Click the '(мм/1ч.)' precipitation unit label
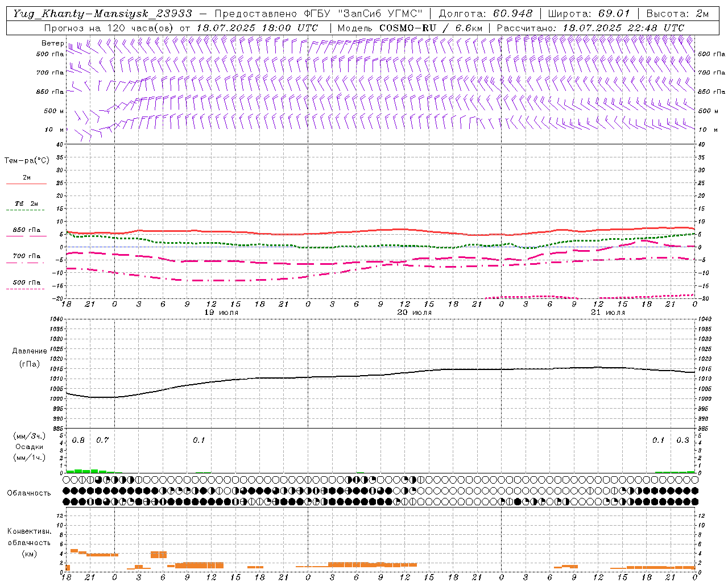 pos(30,458)
